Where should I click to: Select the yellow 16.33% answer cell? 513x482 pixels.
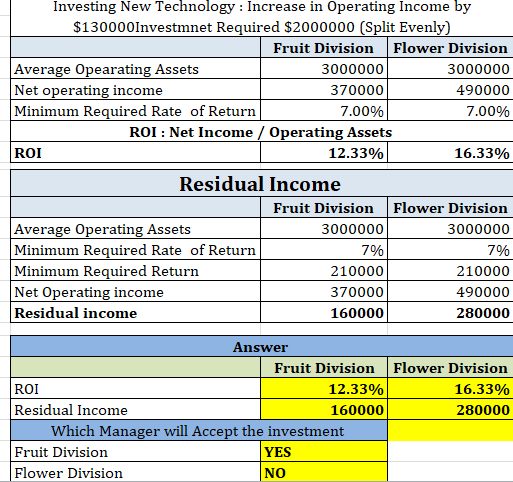450,389
